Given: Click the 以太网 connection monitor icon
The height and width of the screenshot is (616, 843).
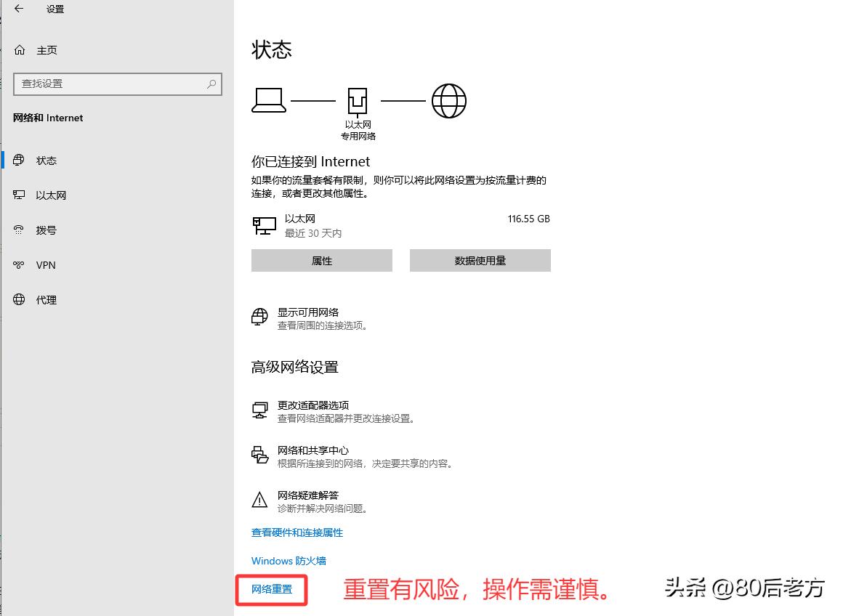Looking at the screenshot, I should (264, 225).
